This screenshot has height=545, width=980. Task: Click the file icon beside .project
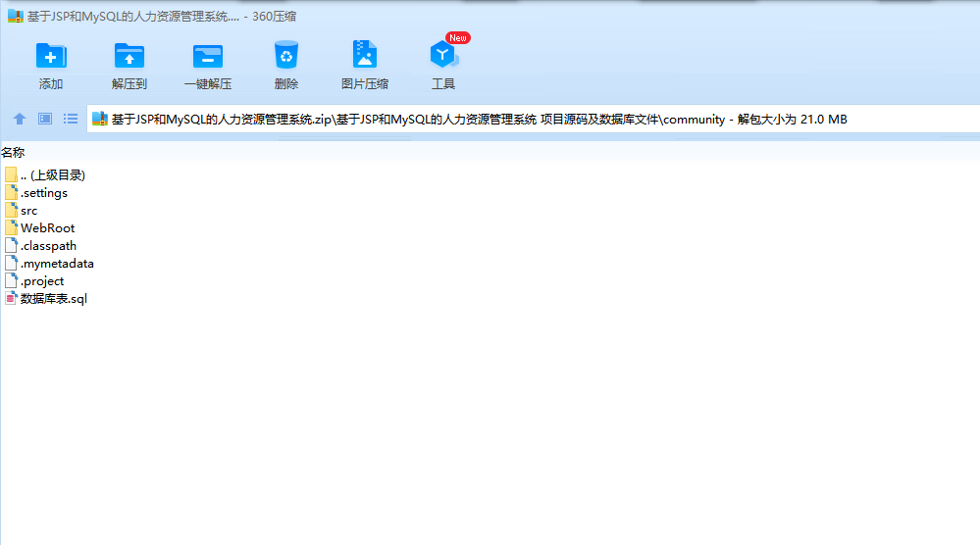(x=11, y=281)
